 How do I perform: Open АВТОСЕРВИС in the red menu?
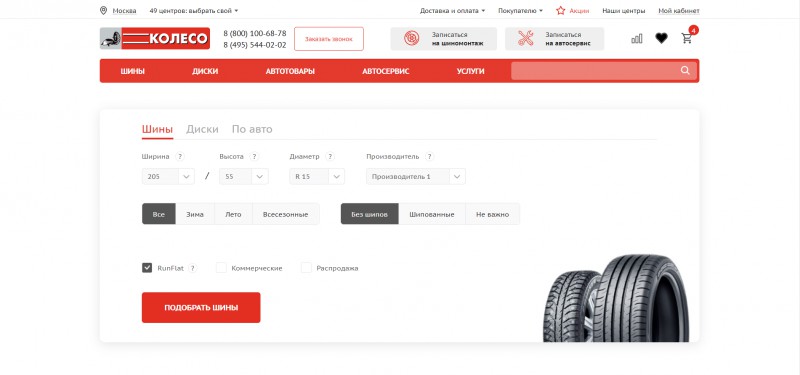pos(386,71)
